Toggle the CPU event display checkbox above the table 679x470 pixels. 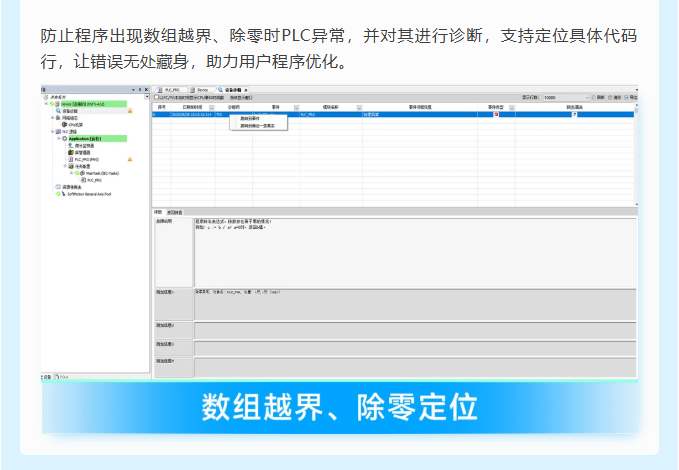(157, 97)
